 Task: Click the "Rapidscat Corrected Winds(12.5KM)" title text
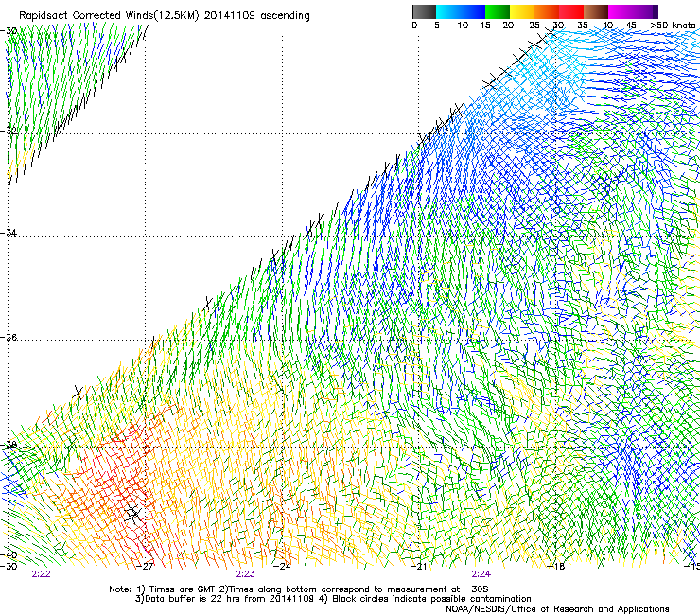point(109,16)
